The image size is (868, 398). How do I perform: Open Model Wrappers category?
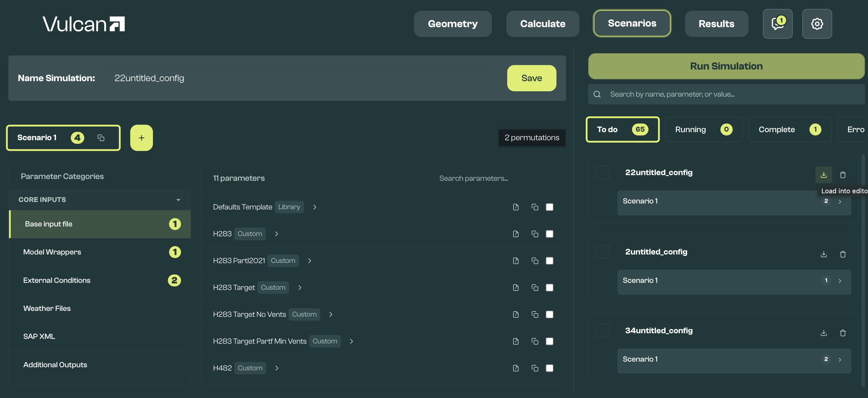[x=100, y=252]
